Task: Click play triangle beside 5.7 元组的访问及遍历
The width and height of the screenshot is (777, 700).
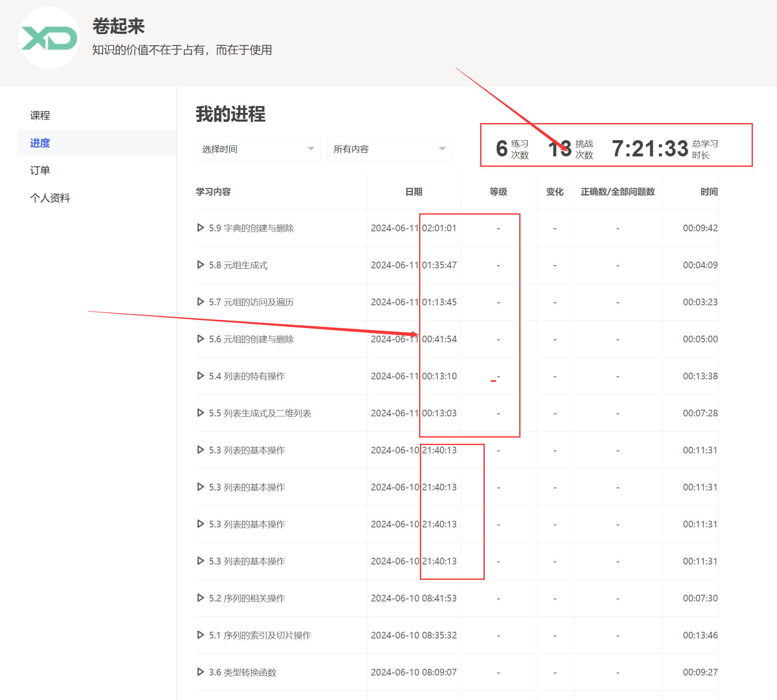Action: click(200, 302)
